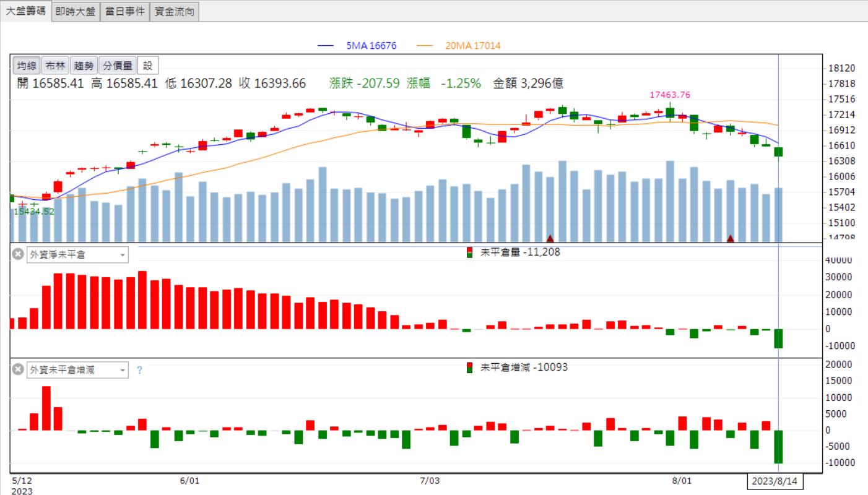Click the second red triangle event marker
The image size is (868, 495).
coord(731,238)
